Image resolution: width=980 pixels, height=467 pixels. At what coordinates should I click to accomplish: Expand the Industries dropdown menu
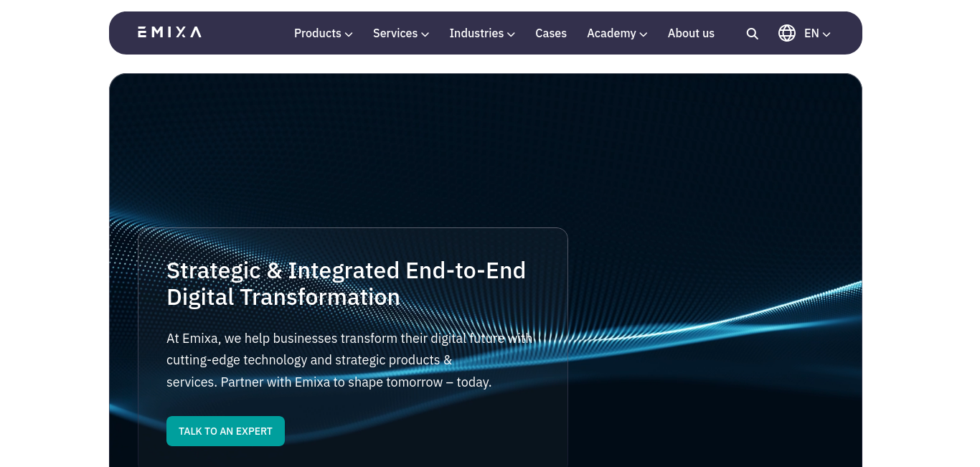tap(482, 34)
